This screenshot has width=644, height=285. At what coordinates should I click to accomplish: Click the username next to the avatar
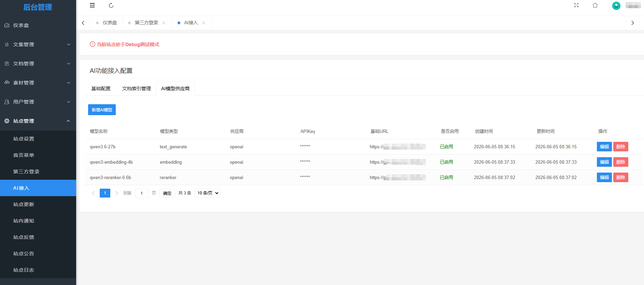point(633,5)
